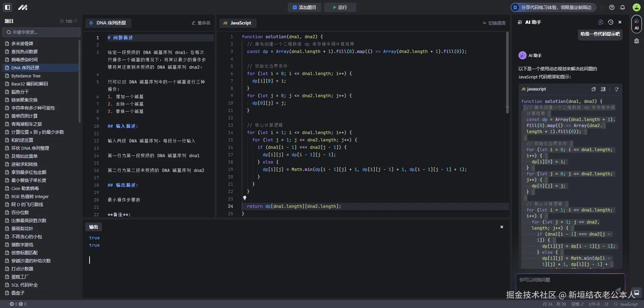644x308 pixels.
Task: Run the code with 运行 button
Action: pos(340,7)
